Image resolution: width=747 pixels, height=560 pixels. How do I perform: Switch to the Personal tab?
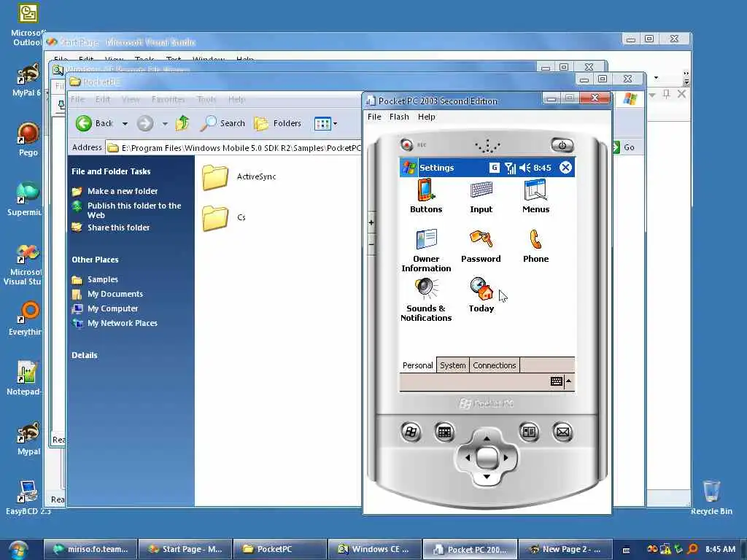(417, 365)
